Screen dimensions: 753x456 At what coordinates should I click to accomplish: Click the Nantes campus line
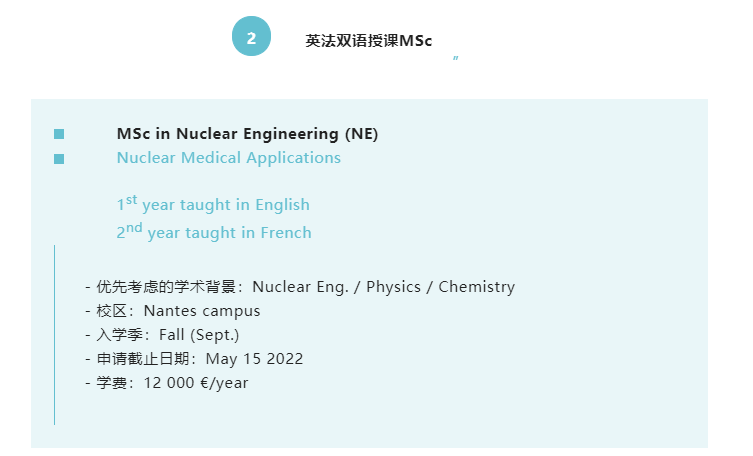coord(173,311)
